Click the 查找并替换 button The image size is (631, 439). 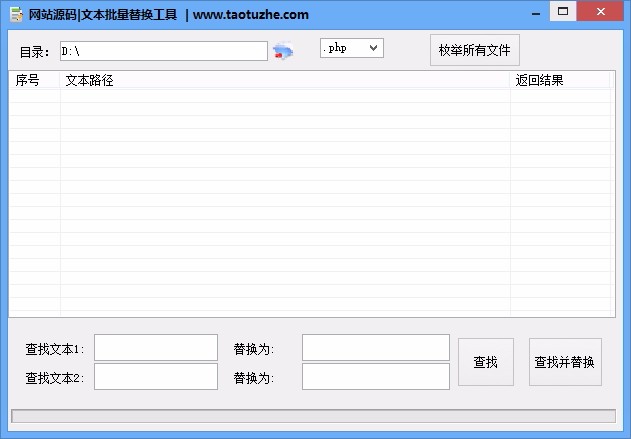coord(565,362)
